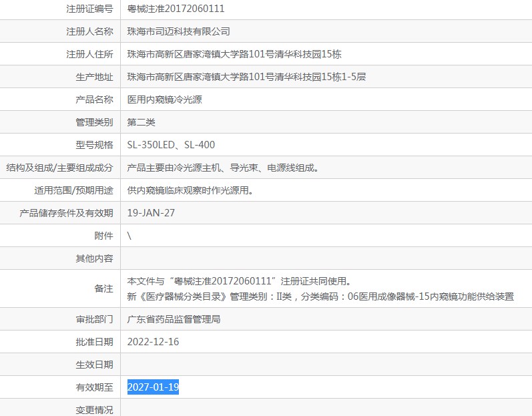
Task: Click the approval date 2022-12-16
Action: coord(153,342)
